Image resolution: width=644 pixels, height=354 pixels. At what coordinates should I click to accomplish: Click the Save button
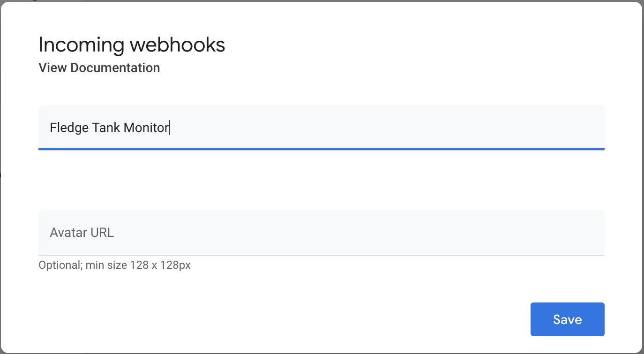(567, 319)
